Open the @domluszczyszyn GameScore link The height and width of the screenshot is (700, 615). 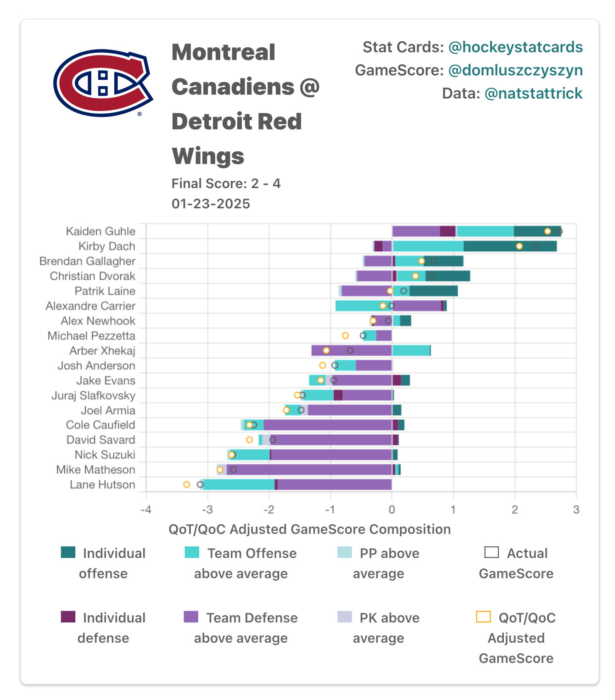click(515, 70)
